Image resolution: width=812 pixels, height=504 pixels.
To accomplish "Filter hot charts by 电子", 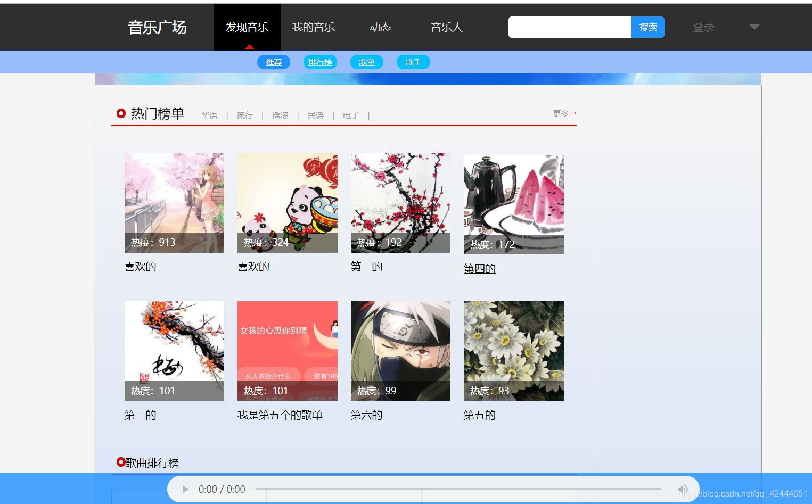I will [351, 115].
